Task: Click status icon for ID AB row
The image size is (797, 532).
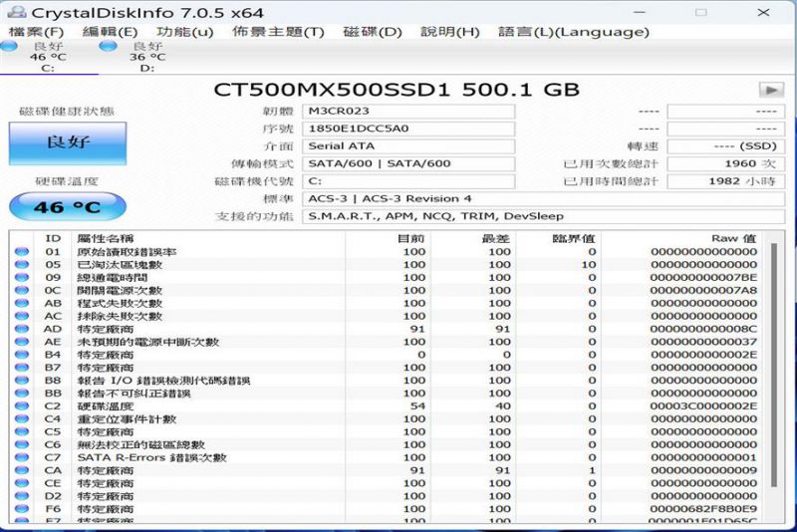Action: coord(22,303)
